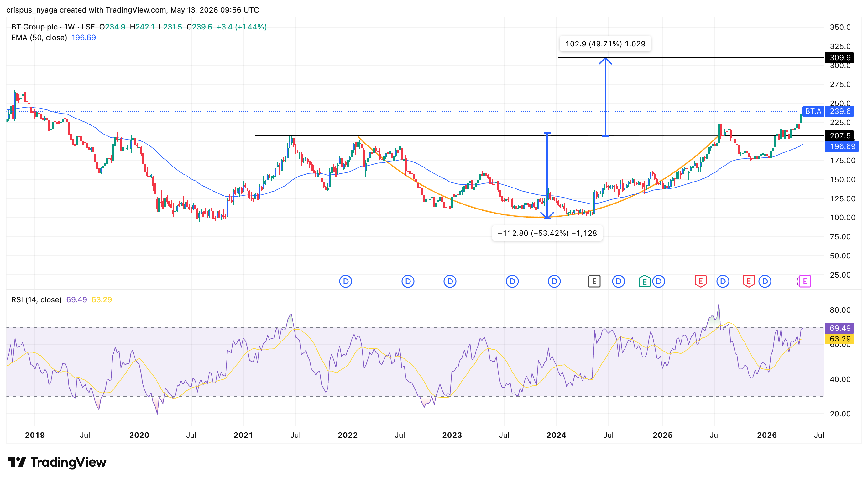Select the −112.80 (−53.42%) measurement label

pos(547,233)
